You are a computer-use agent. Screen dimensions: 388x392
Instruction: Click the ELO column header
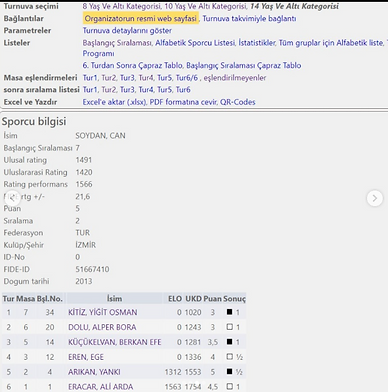[x=175, y=299]
